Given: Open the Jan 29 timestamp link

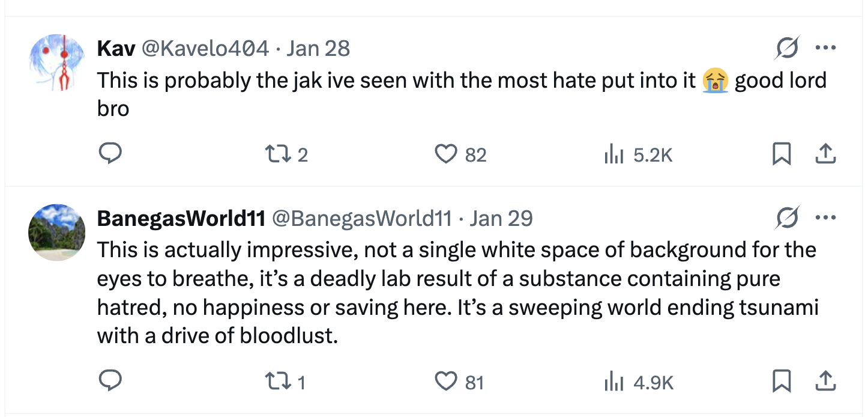Looking at the screenshot, I should click(x=501, y=218).
